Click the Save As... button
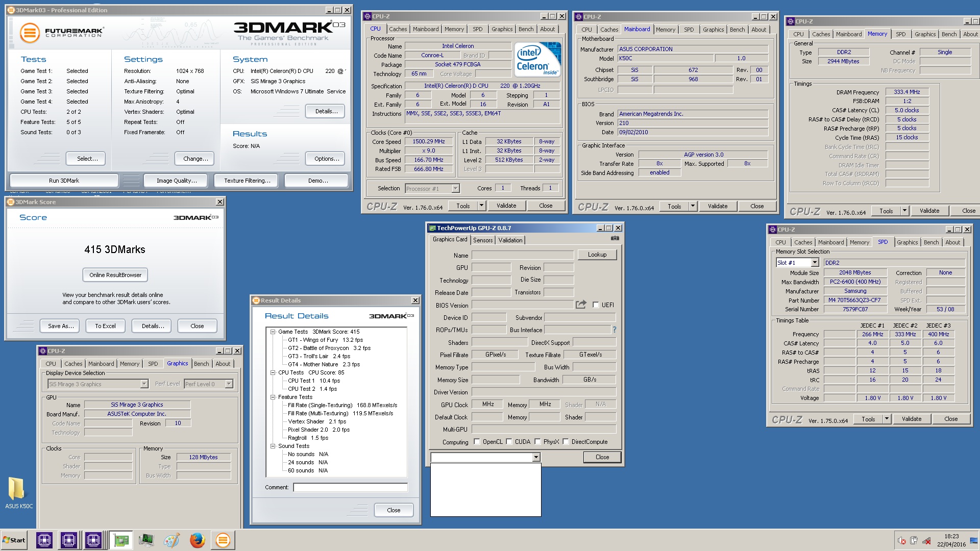Viewport: 980px width, 551px height. coord(61,326)
